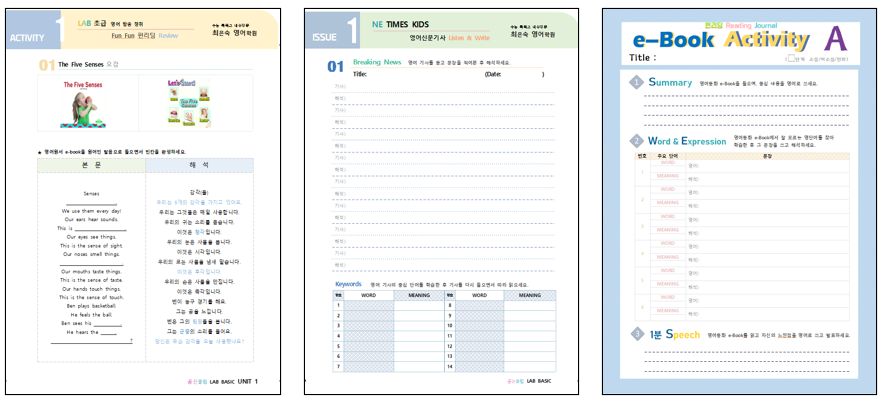This screenshot has height=400, width=886.
Task: Click the number 2 Word & Expression icon
Action: [x=637, y=141]
